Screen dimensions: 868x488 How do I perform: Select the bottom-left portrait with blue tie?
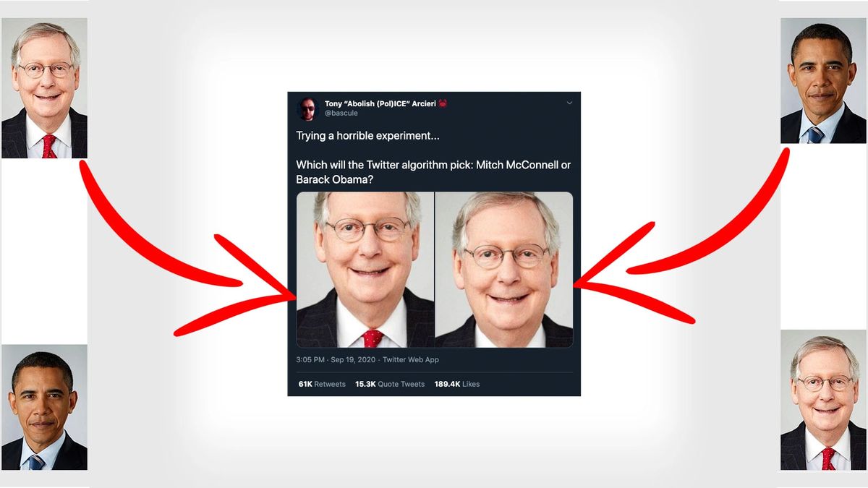pos(44,407)
